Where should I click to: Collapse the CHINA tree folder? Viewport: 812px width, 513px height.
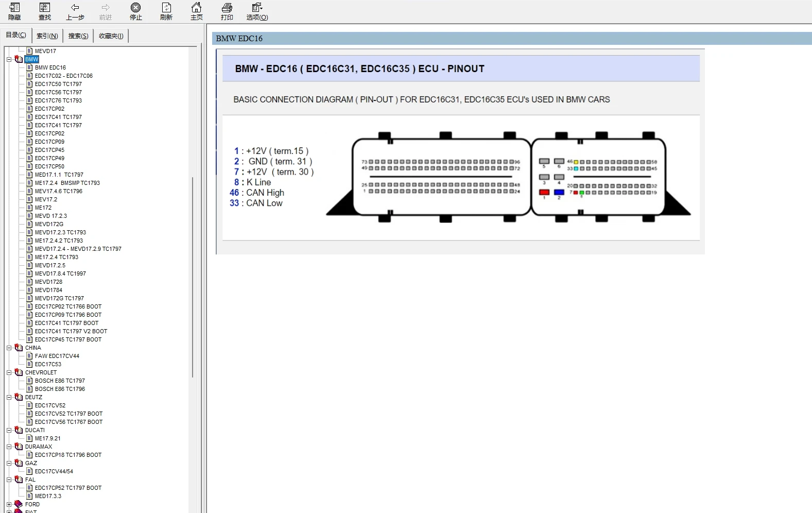pyautogui.click(x=9, y=348)
